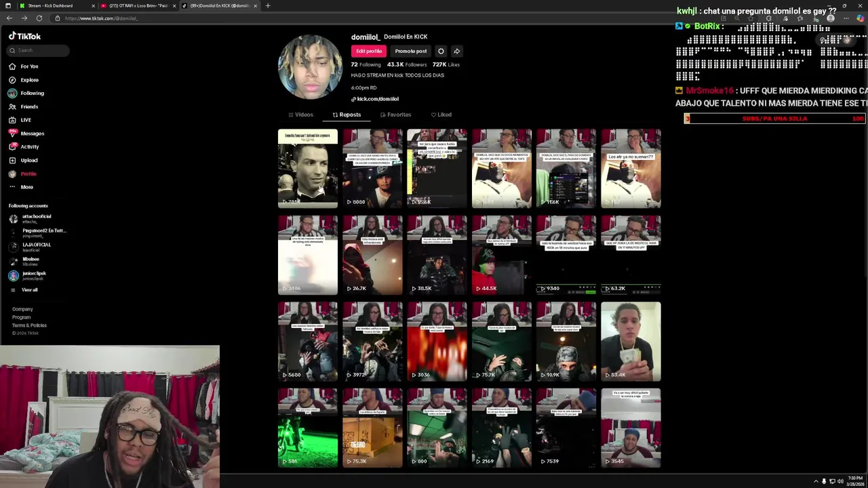Open the repost with 75.3K views

point(372,428)
